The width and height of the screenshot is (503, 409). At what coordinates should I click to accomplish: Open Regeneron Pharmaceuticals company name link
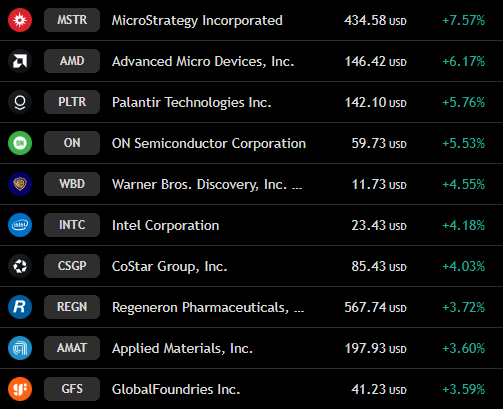pyautogui.click(x=208, y=307)
